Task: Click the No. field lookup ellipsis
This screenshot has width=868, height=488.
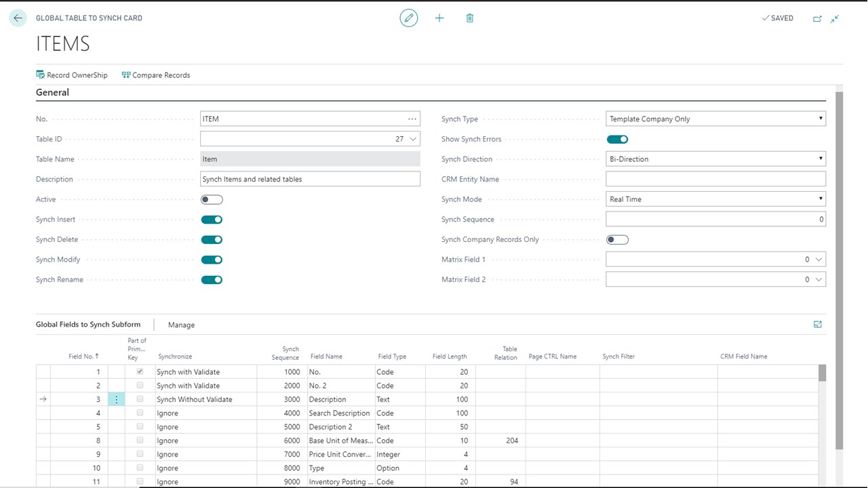Action: (412, 119)
